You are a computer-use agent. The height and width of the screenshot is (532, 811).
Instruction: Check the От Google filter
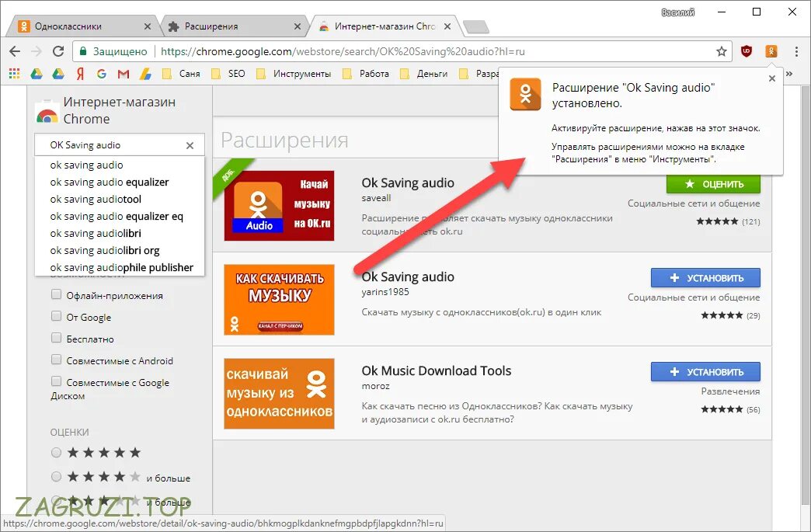56,316
